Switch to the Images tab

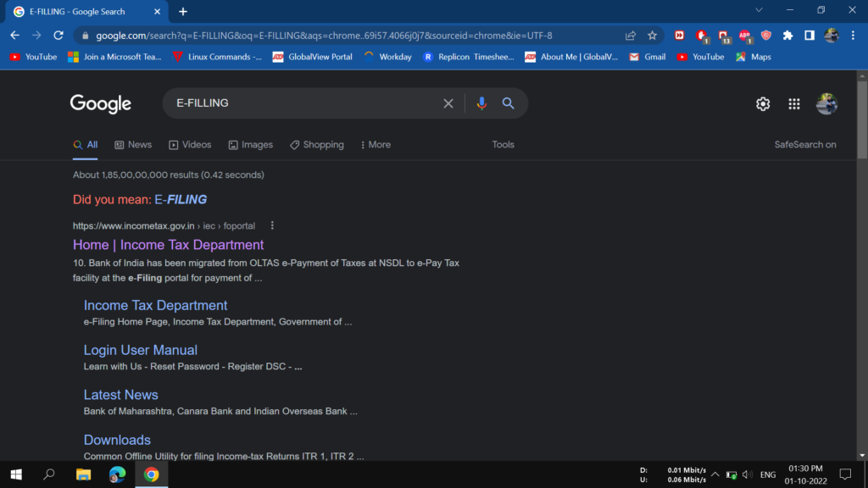251,145
